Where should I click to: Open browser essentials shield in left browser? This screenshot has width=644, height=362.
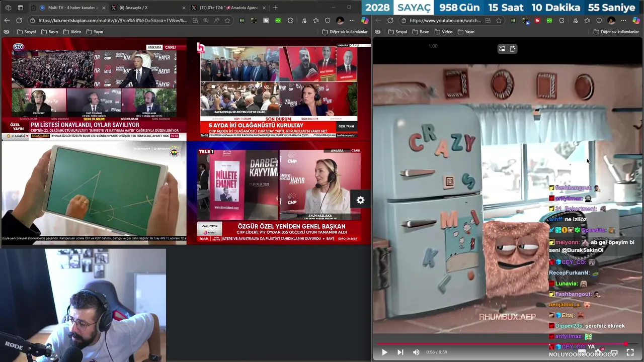[328, 21]
